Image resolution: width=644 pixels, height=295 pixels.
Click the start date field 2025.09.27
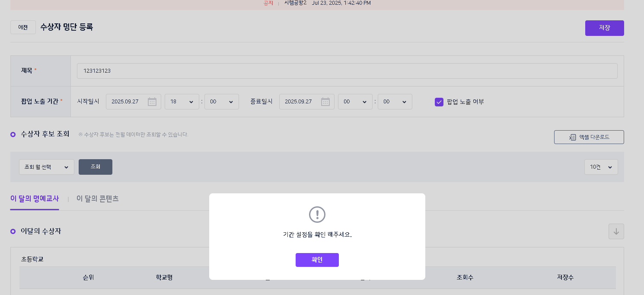125,102
